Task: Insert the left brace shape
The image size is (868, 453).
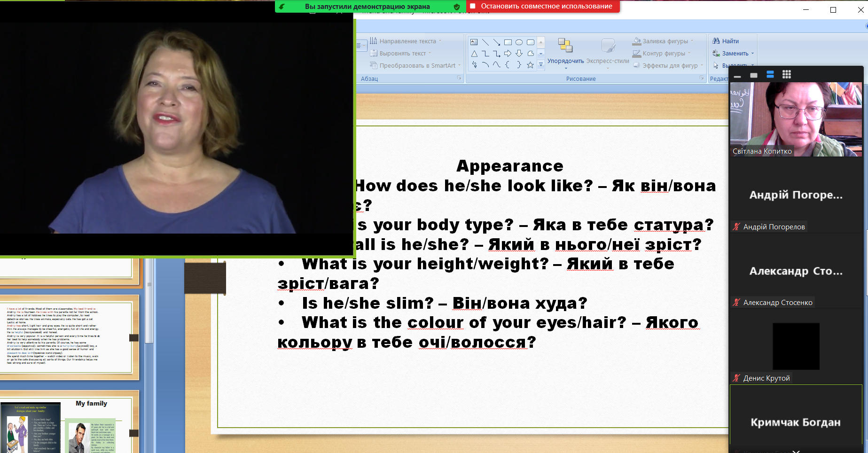Action: [x=508, y=65]
